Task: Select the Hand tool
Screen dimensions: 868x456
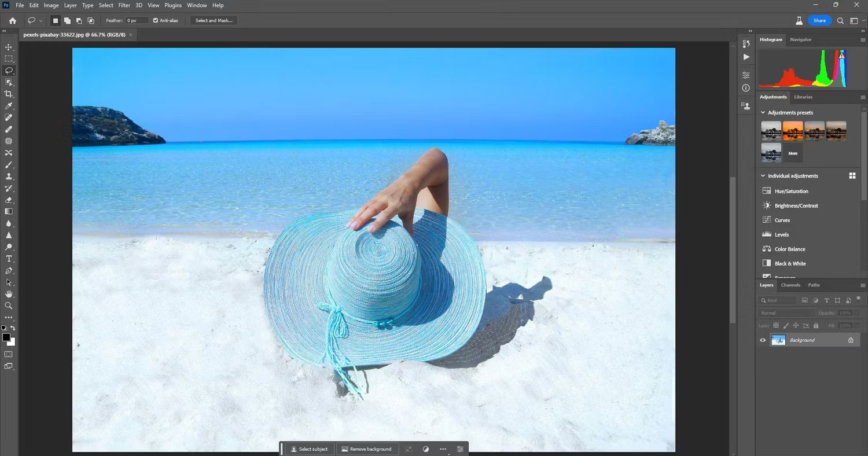Action: click(9, 294)
